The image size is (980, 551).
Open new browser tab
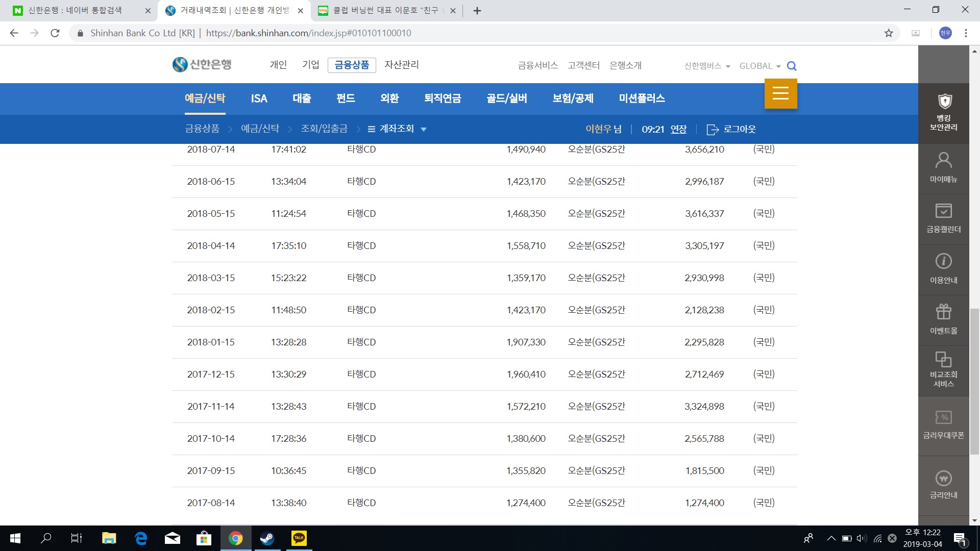pos(477,11)
